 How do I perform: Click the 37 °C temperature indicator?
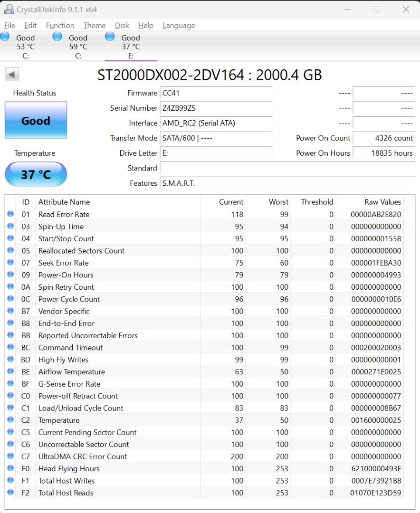(35, 174)
